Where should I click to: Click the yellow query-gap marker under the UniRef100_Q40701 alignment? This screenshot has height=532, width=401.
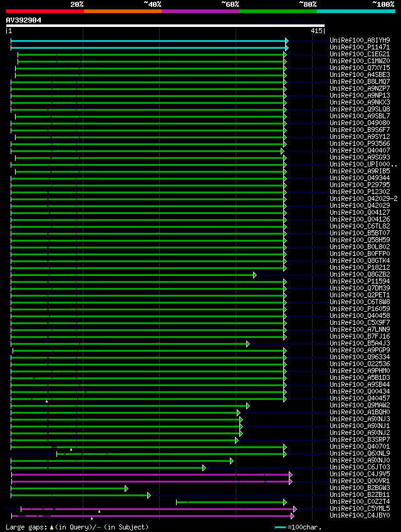(71, 449)
